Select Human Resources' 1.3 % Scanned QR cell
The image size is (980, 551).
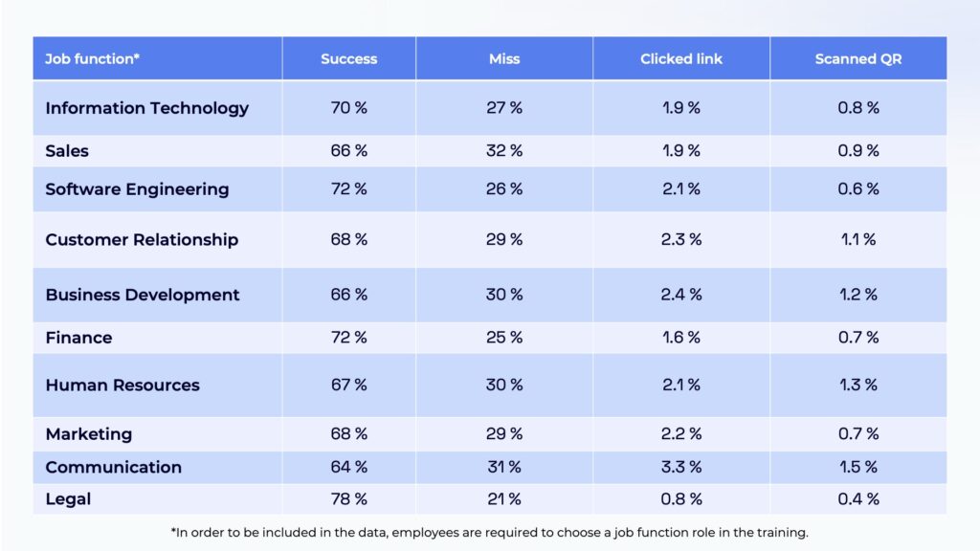click(857, 386)
